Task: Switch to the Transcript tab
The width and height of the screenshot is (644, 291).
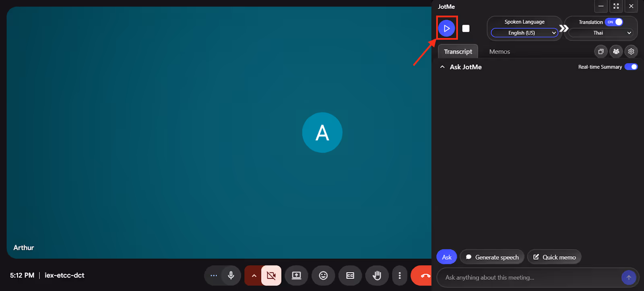Action: 458,52
